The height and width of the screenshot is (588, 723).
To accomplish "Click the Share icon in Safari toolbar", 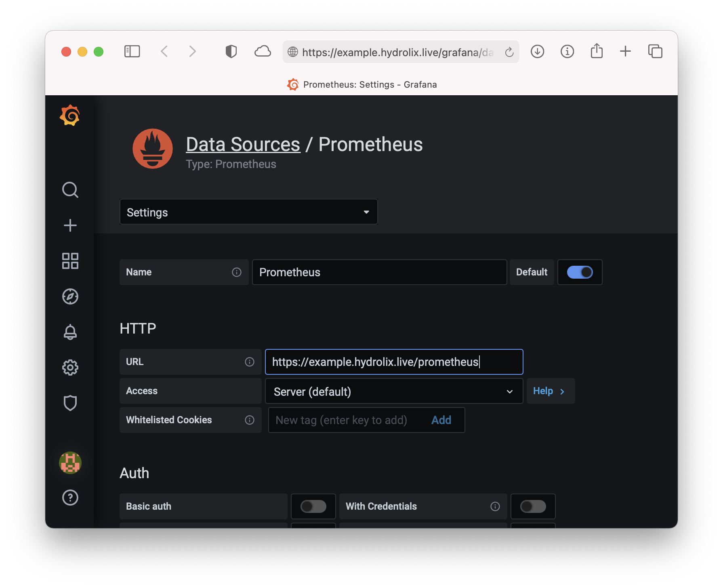I will coord(597,51).
